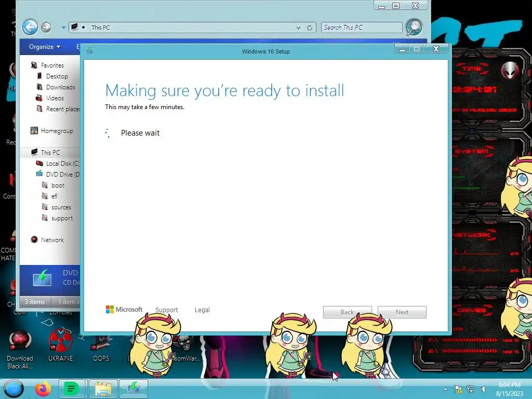Focus the Search This PC field
Viewport: 532px width, 399px height.
[362, 28]
